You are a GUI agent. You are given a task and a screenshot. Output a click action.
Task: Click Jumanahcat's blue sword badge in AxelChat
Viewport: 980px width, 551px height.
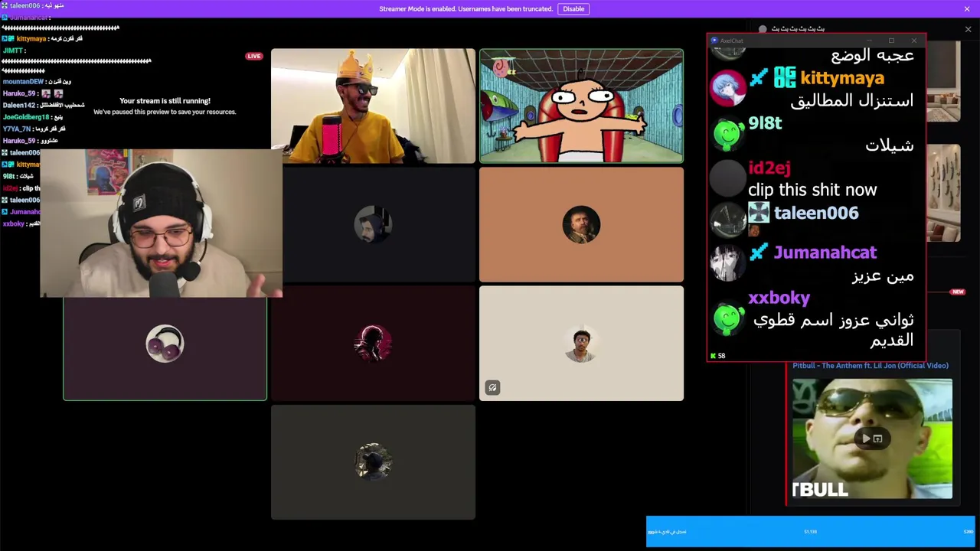tap(758, 252)
